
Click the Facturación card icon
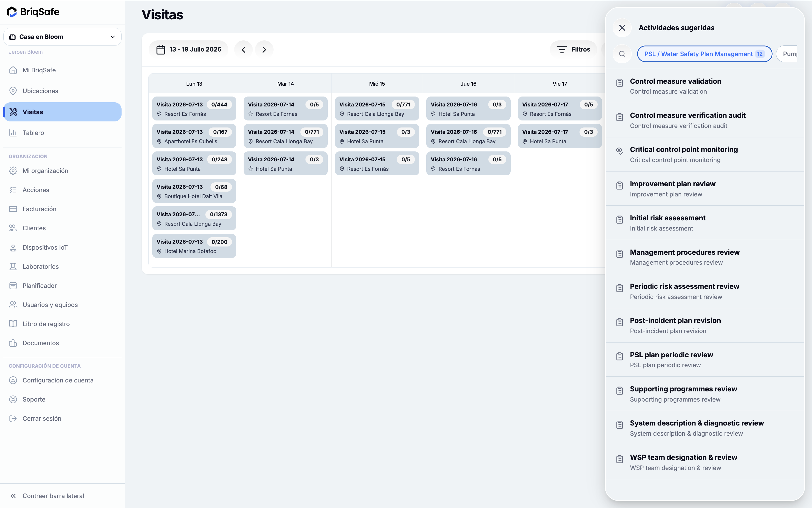click(13, 209)
